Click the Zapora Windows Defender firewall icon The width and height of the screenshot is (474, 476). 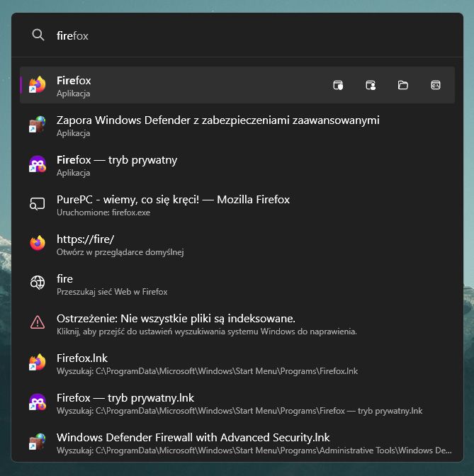point(38,125)
